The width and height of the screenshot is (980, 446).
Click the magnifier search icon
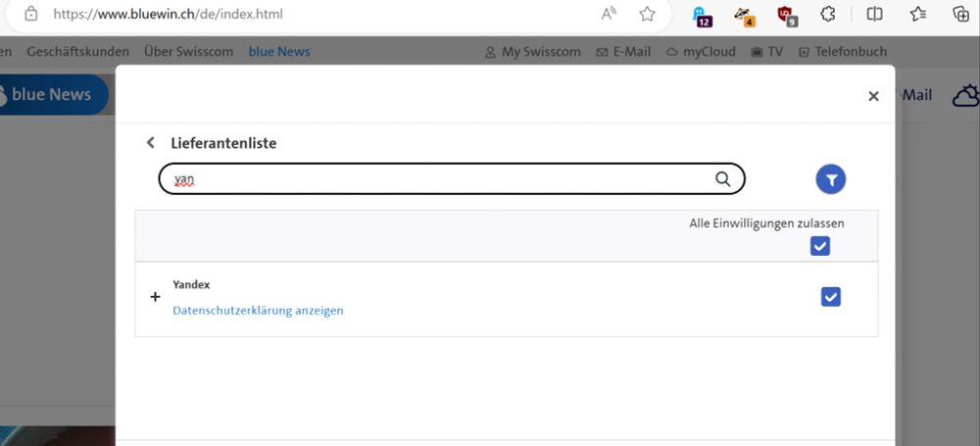pos(722,179)
